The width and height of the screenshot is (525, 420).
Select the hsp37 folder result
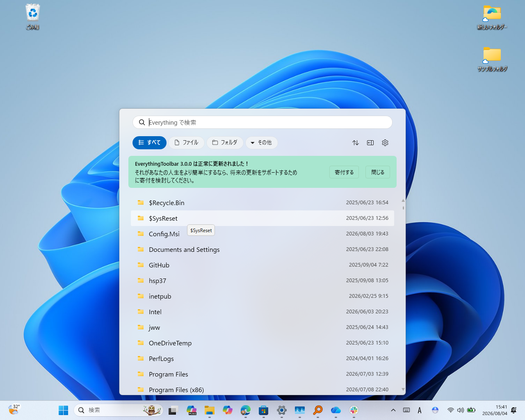pos(262,281)
